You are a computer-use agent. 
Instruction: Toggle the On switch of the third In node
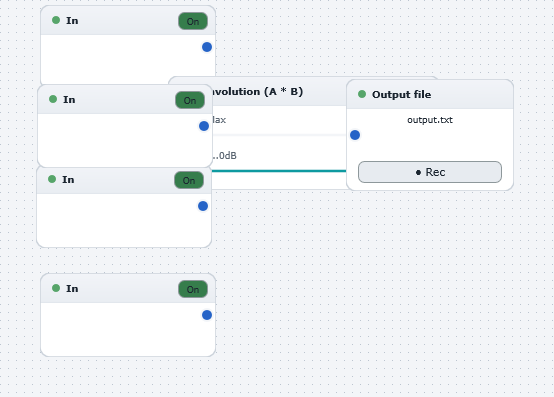[189, 180]
